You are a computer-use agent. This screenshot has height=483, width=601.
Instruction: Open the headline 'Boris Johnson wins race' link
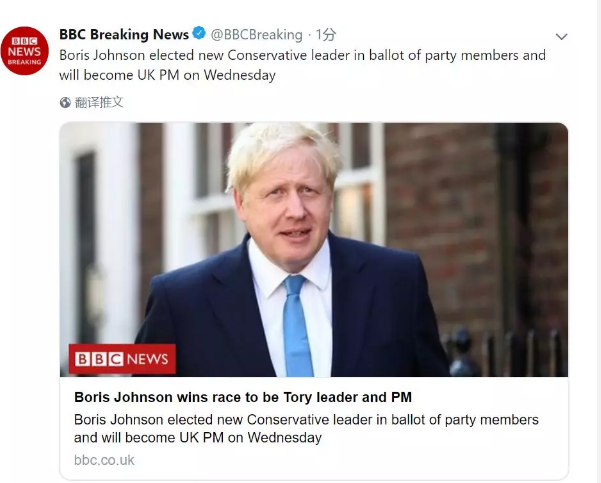(243, 397)
